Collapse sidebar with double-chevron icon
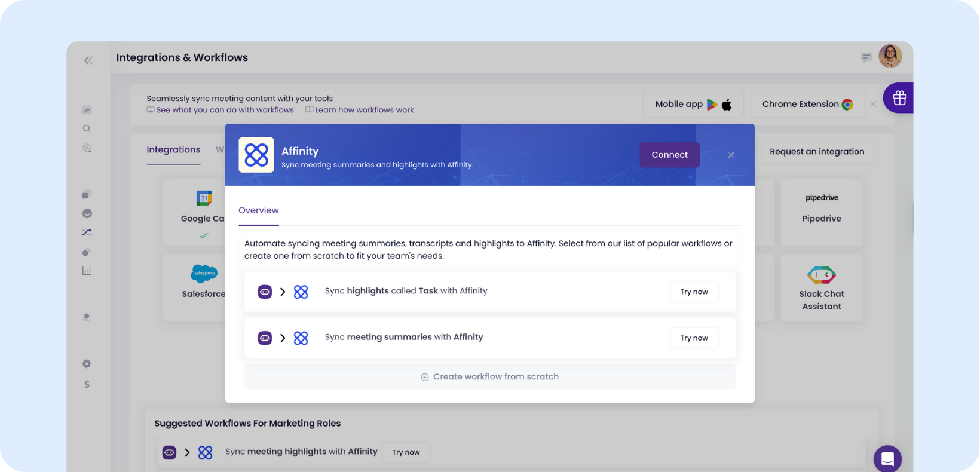Screen dimensions: 980x472 click(x=88, y=60)
